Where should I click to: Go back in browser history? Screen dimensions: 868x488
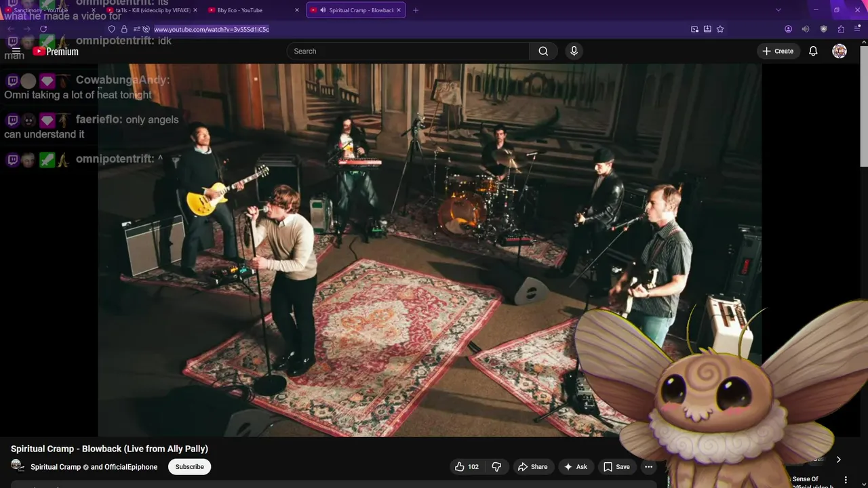click(11, 29)
